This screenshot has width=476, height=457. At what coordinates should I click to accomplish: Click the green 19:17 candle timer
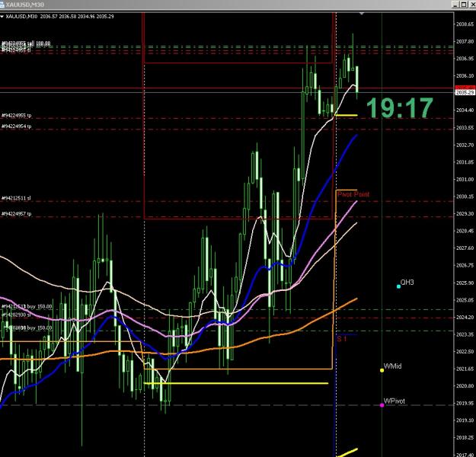pos(400,108)
